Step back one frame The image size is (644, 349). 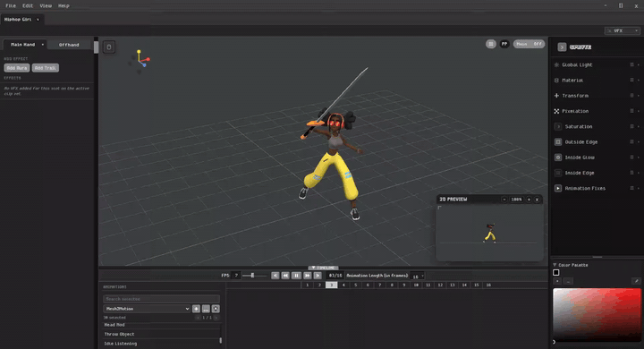click(x=285, y=276)
